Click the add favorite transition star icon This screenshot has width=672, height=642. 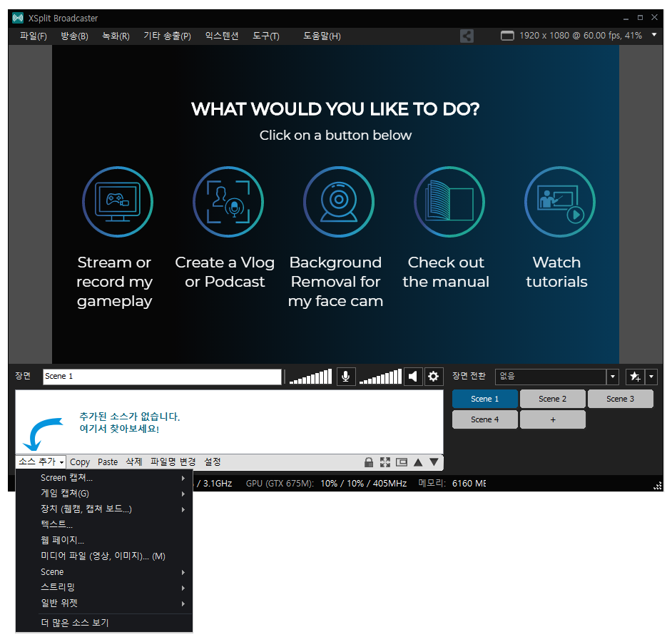point(635,377)
